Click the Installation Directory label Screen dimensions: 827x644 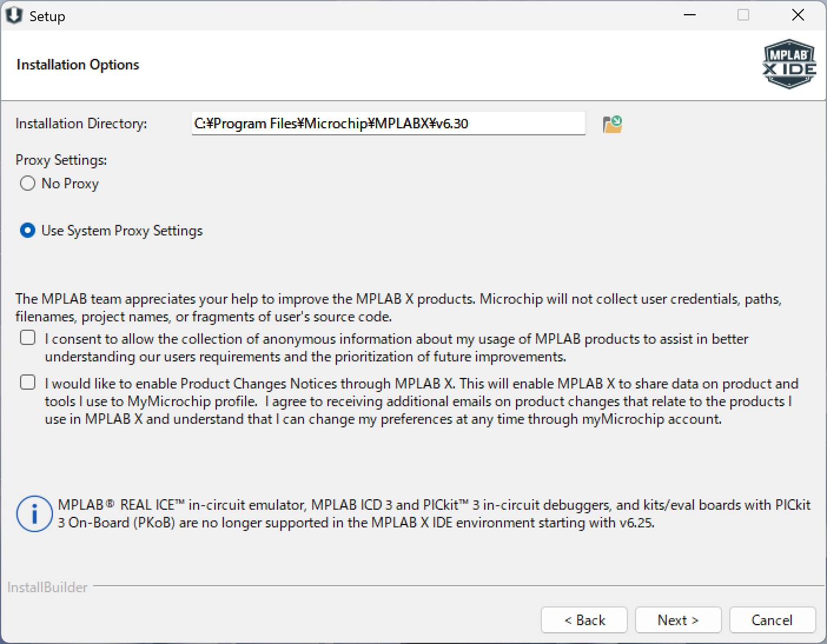pos(81,124)
